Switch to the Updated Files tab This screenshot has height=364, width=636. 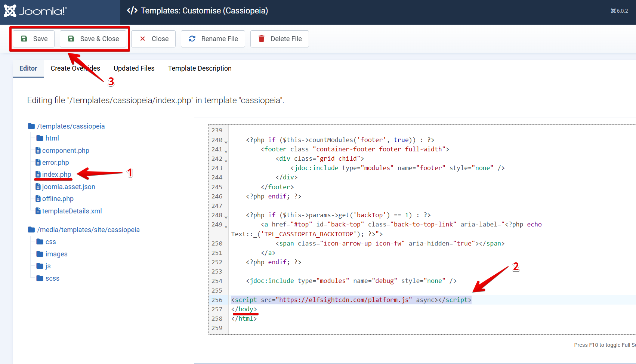pyautogui.click(x=134, y=68)
